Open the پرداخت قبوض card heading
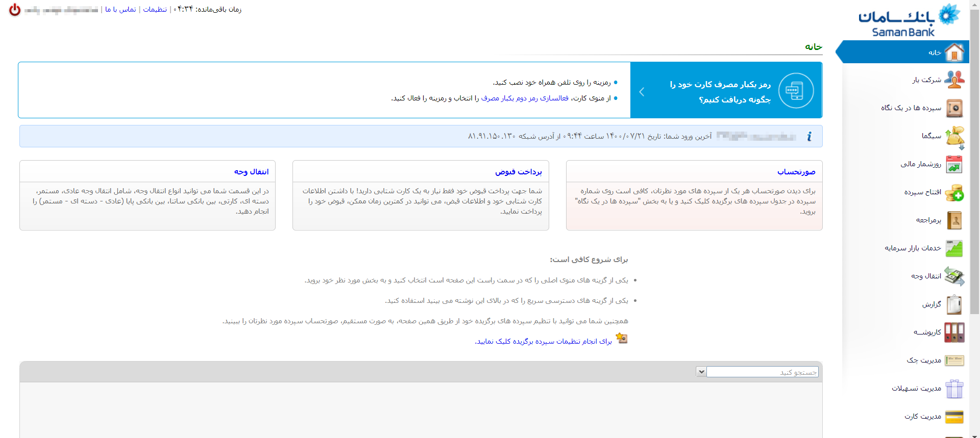Viewport: 980px width, 438px height. click(x=519, y=172)
